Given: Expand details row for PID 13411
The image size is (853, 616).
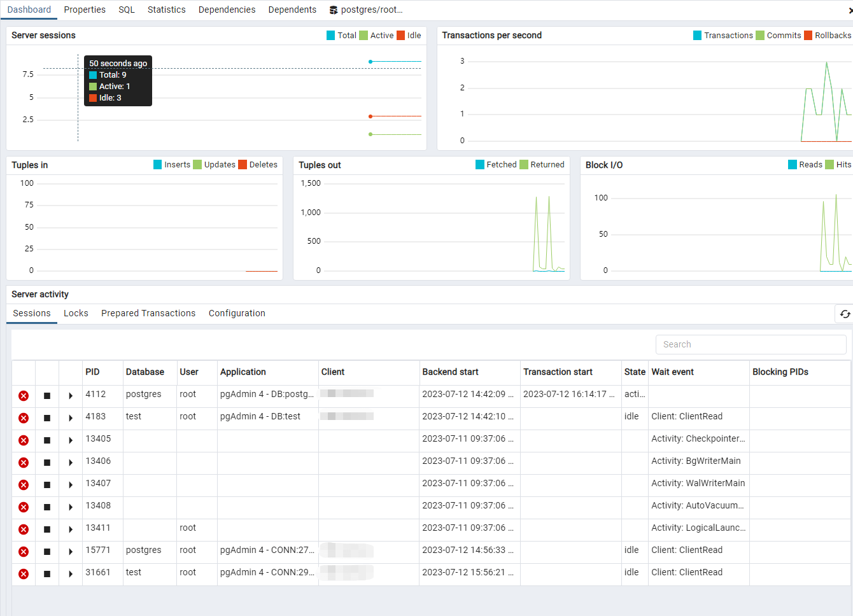Looking at the screenshot, I should 71,529.
